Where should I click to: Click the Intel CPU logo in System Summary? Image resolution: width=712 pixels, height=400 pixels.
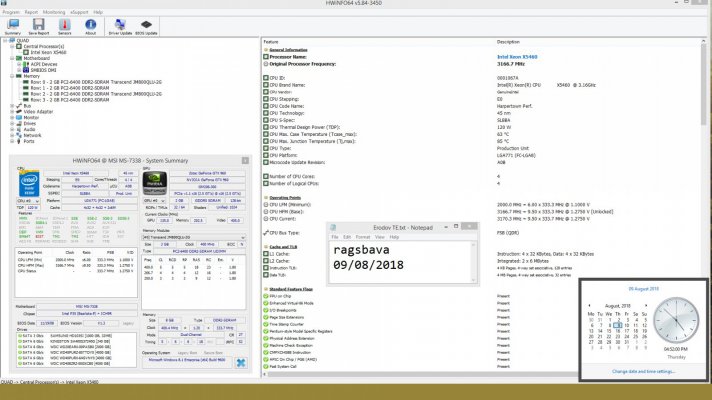[29, 184]
